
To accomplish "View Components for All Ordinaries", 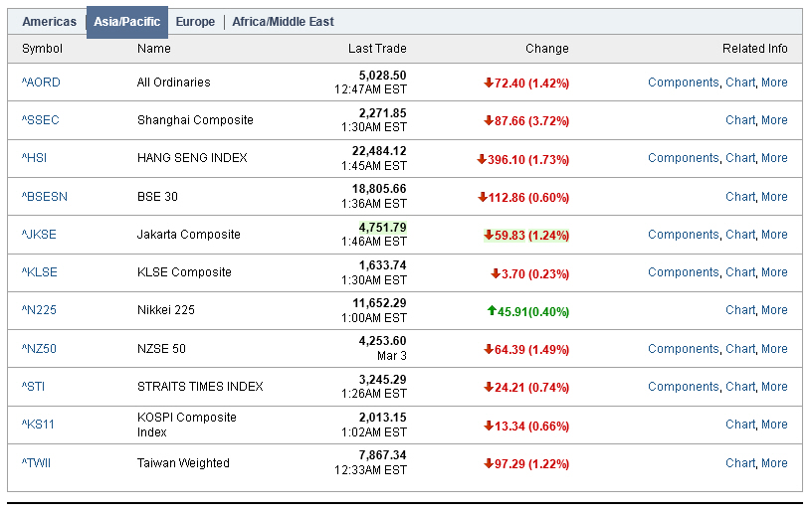I will 683,83.
